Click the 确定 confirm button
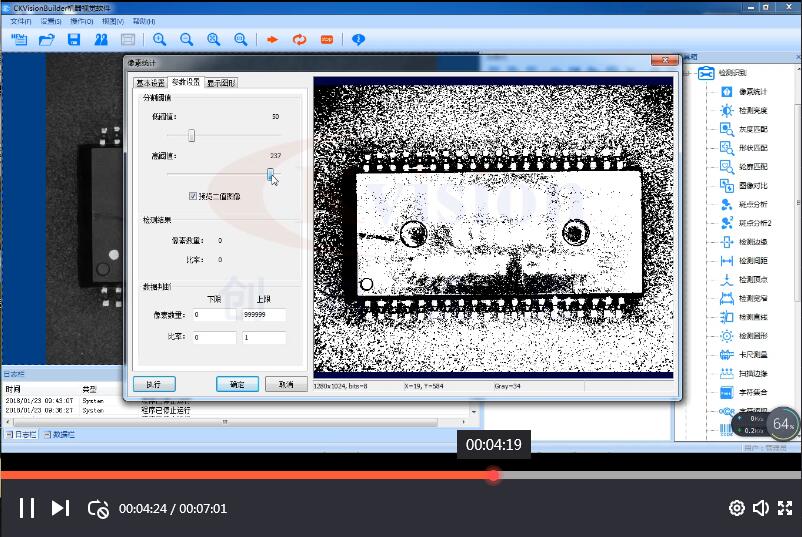 point(237,384)
